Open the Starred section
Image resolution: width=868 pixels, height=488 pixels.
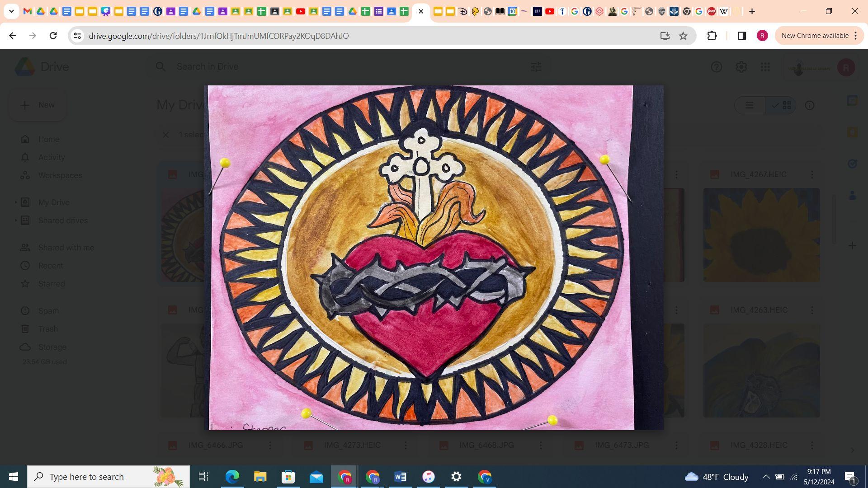tap(51, 284)
